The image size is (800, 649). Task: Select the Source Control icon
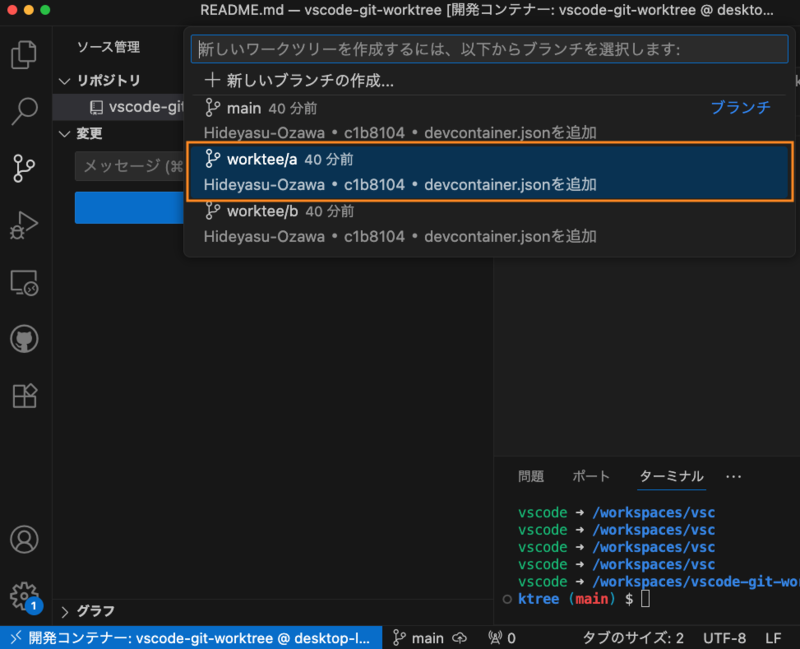pyautogui.click(x=24, y=169)
